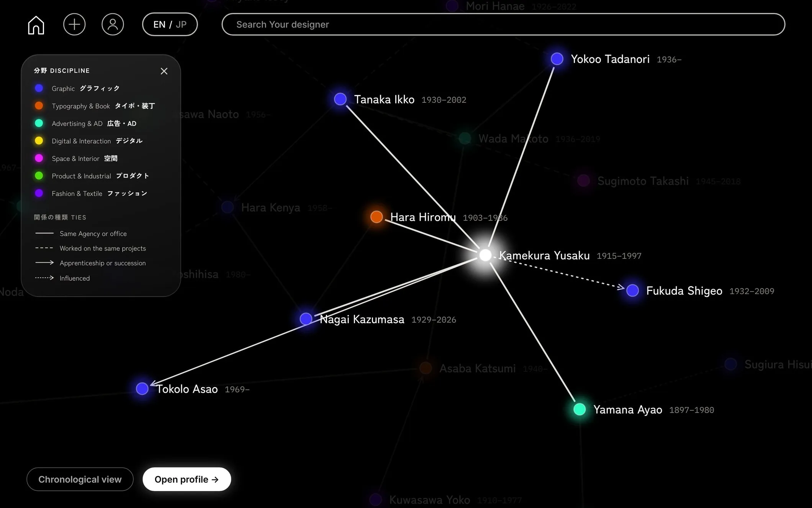Select the Fukuda Shigeo node
Image resolution: width=812 pixels, height=508 pixels.
click(632, 290)
